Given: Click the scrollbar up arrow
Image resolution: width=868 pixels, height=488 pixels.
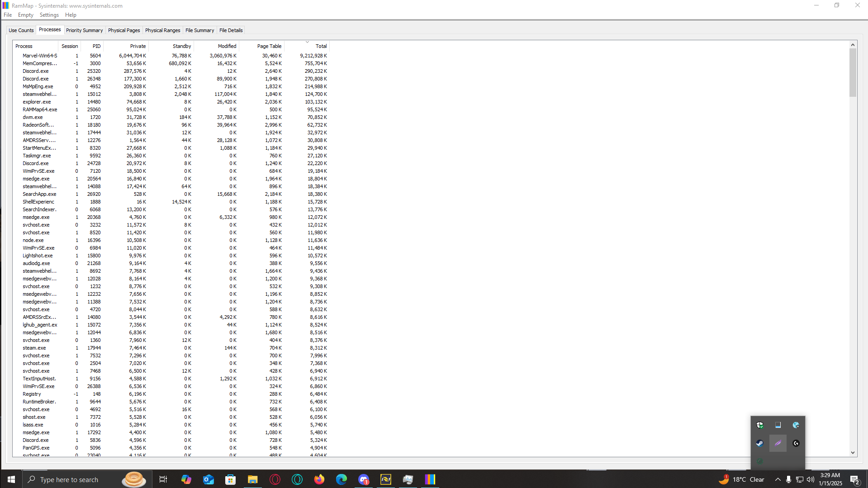Looking at the screenshot, I should click(x=853, y=45).
